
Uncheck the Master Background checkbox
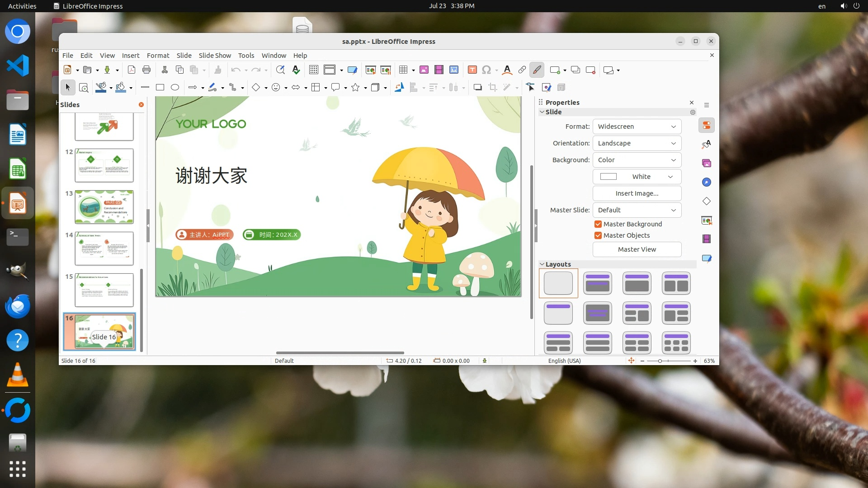[598, 224]
